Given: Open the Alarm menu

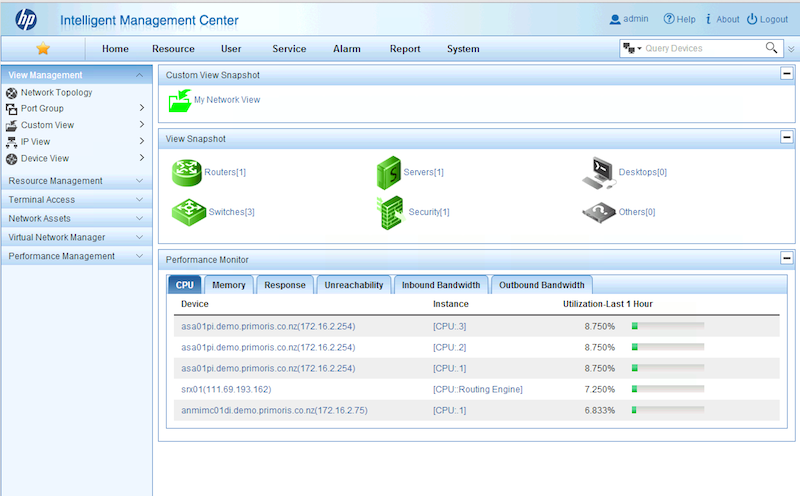Looking at the screenshot, I should pyautogui.click(x=347, y=49).
